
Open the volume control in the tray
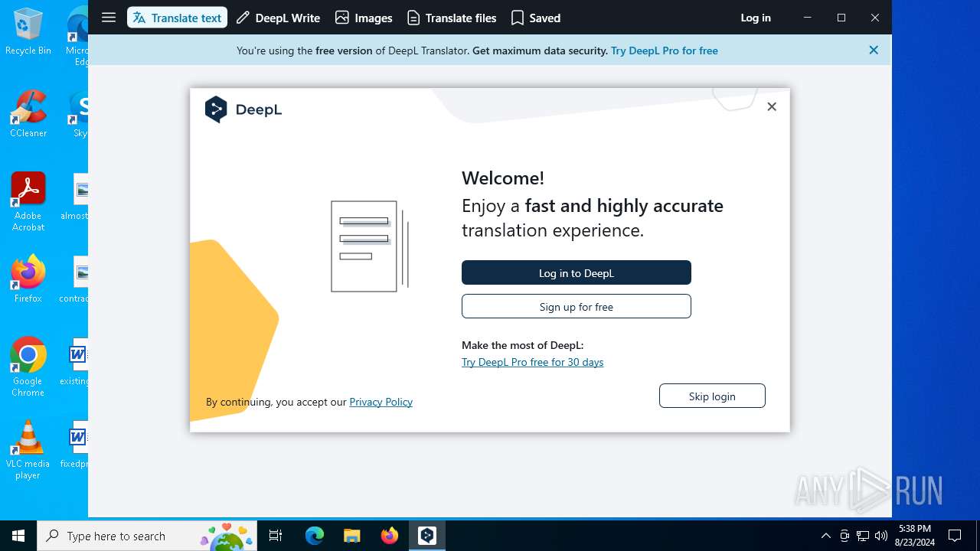(x=881, y=536)
